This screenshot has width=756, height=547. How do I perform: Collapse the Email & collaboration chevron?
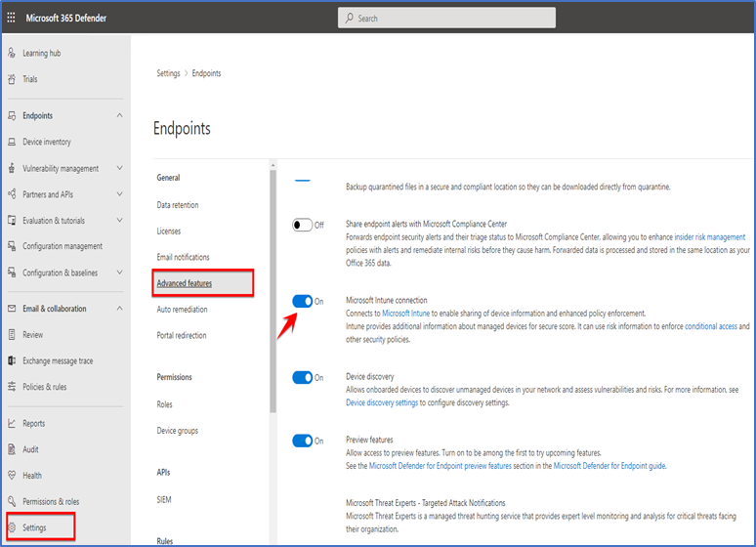click(119, 309)
